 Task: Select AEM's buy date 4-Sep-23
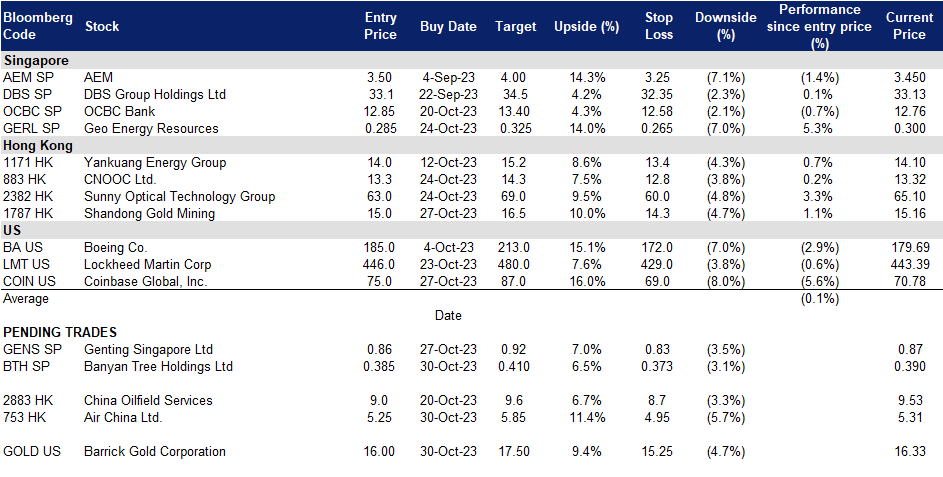tap(448, 78)
